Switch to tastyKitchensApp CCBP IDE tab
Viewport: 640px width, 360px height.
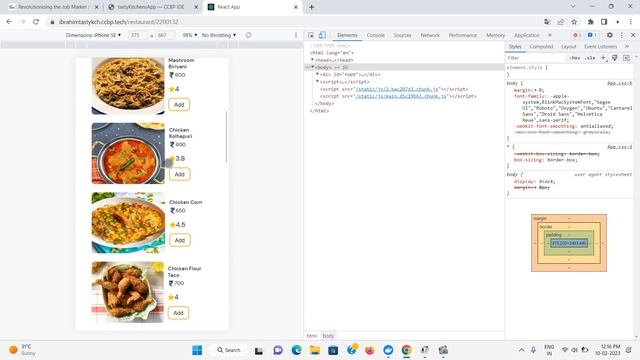tap(151, 7)
